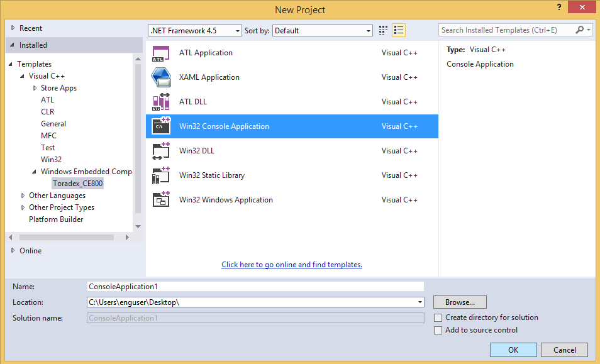Enable Add to source control
The height and width of the screenshot is (364, 600).
click(438, 330)
